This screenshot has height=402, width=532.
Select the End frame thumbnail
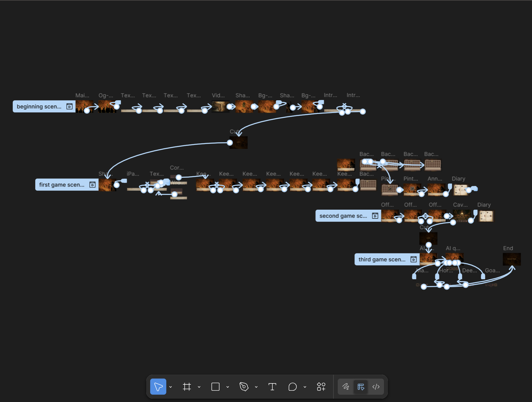512,259
